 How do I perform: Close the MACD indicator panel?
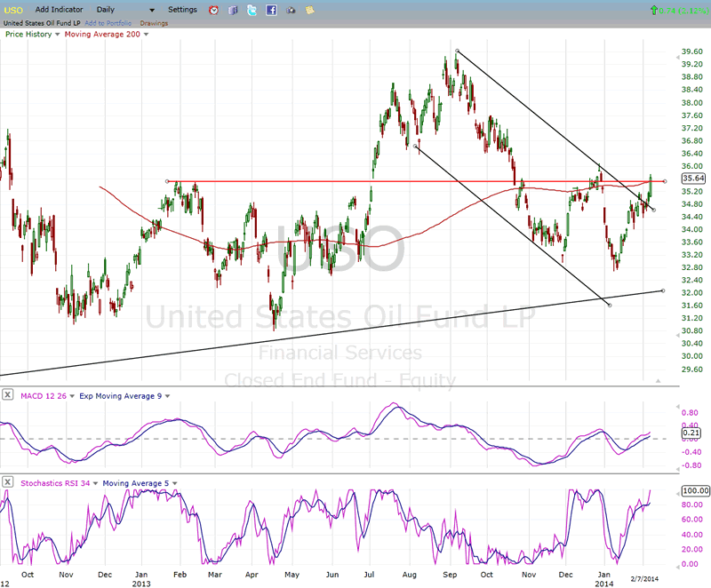click(x=7, y=395)
